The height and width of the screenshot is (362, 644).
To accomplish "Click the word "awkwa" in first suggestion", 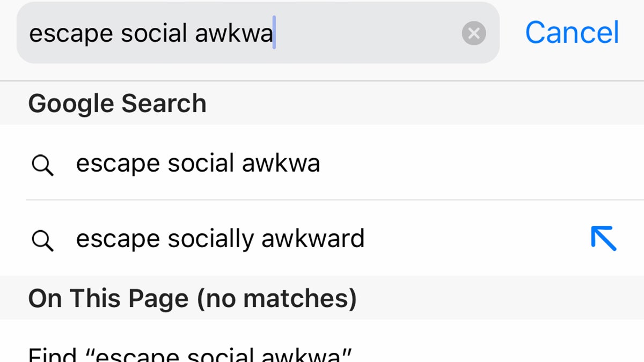I will (x=281, y=164).
